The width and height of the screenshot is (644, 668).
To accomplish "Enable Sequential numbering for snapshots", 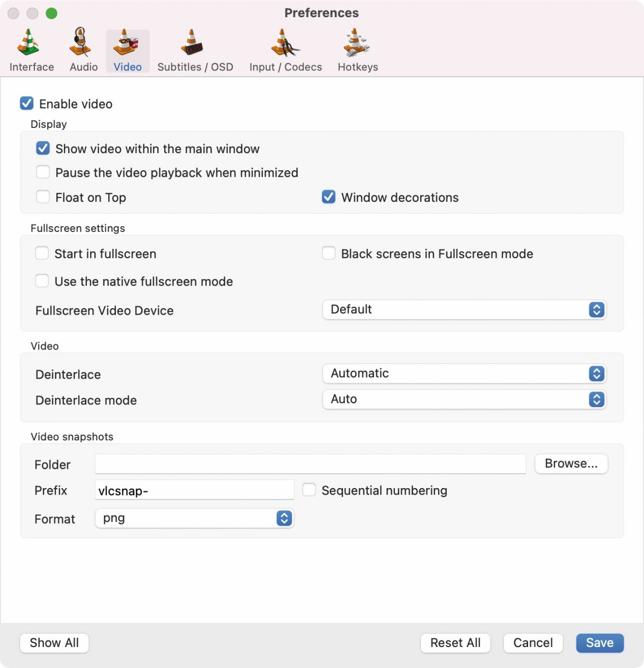I will 309,490.
